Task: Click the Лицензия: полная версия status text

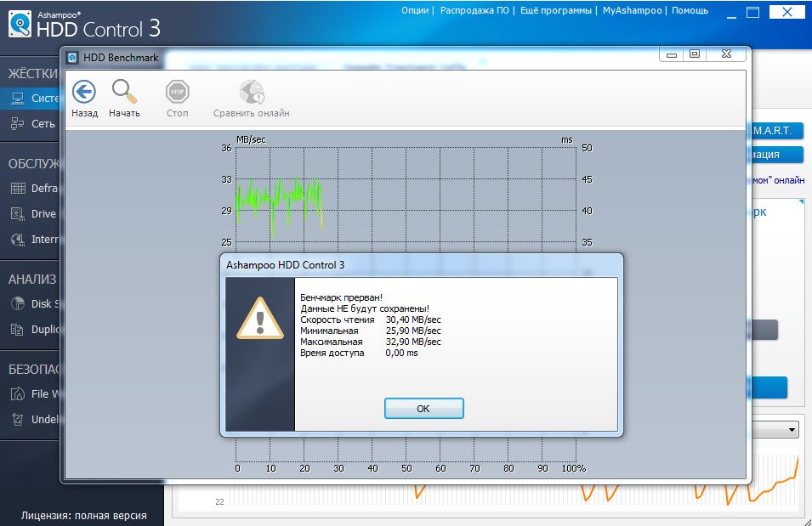Action: pos(84,516)
